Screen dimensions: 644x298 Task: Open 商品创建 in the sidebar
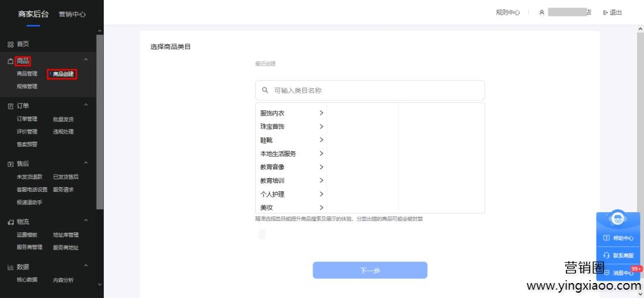63,74
